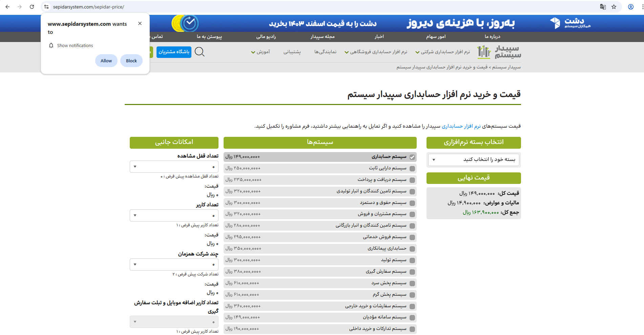Check حسابداری پیمانکاری checkbox
The image size is (644, 335).
click(412, 249)
